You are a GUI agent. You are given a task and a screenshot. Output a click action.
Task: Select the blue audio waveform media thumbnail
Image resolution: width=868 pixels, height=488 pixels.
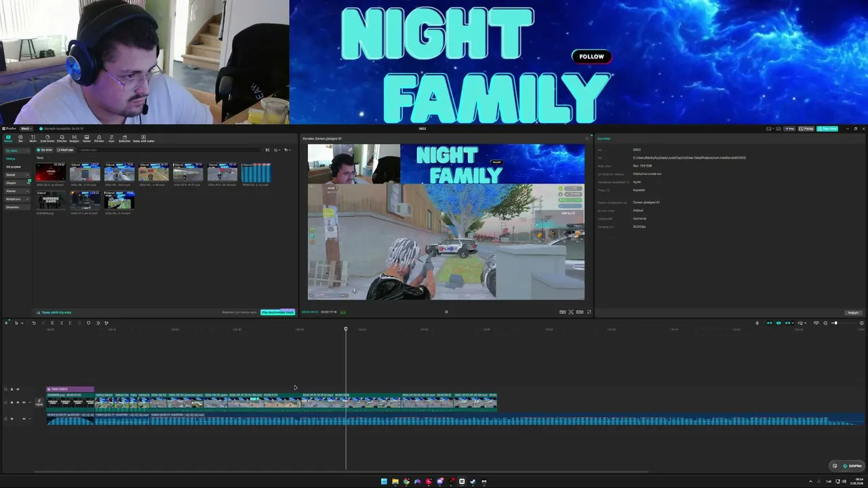[256, 173]
